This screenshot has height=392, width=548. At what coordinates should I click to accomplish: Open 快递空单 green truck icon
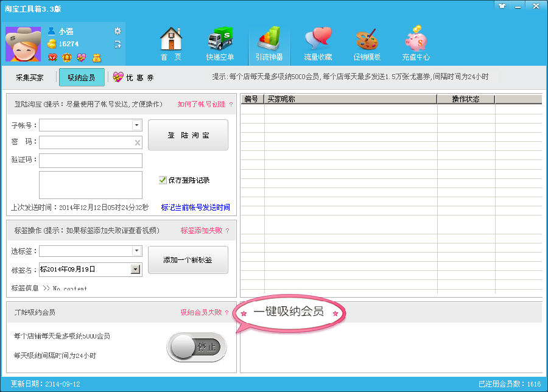point(220,40)
